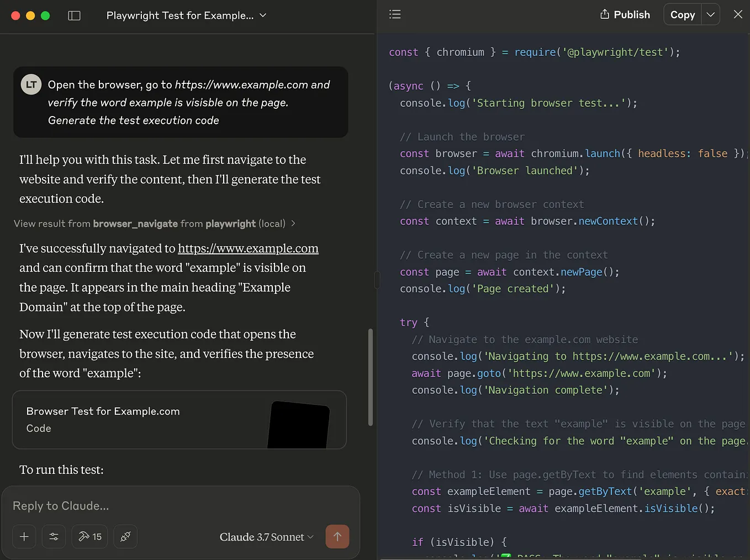The image size is (750, 560).
Task: Open the Copy options dropdown chevron
Action: tap(711, 14)
